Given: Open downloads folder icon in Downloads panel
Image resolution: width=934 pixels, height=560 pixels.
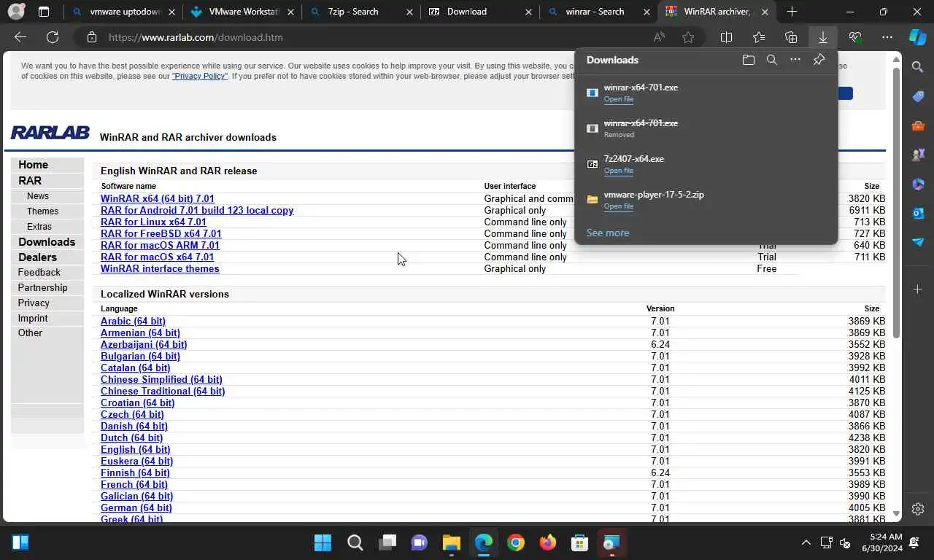Looking at the screenshot, I should coord(748,60).
